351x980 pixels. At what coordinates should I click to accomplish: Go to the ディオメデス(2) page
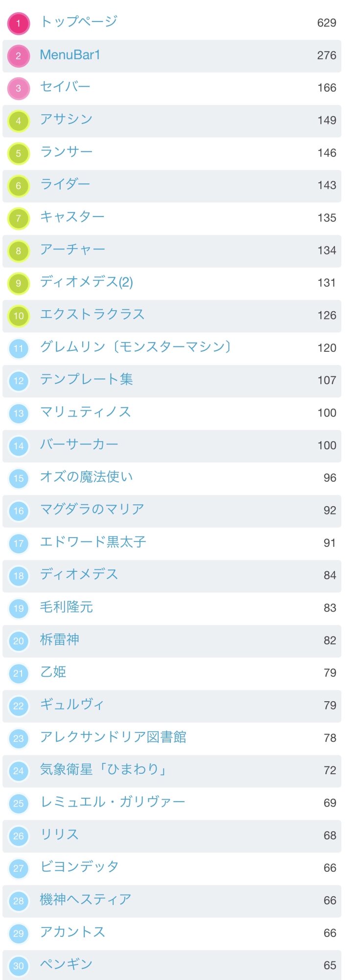[86, 282]
